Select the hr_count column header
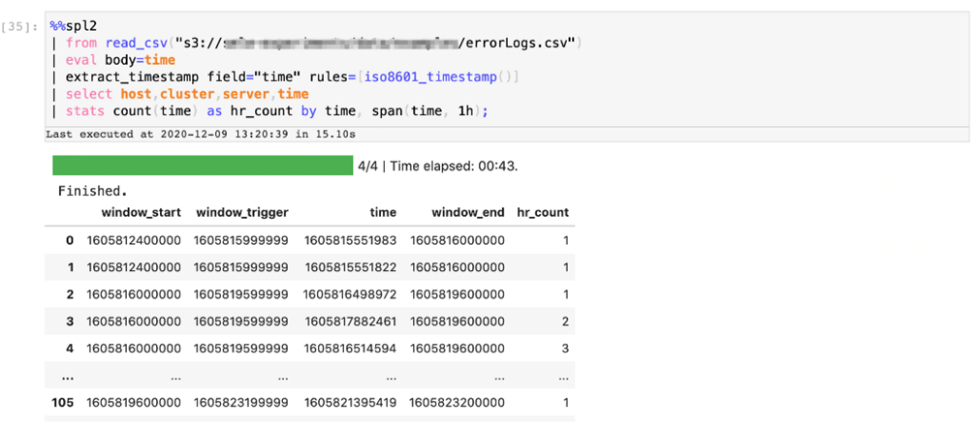Image resolution: width=980 pixels, height=429 pixels. click(x=543, y=212)
